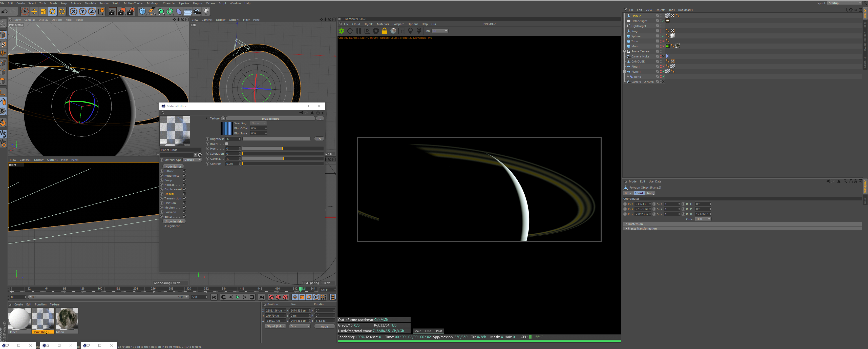Viewport: 868px width, 349px height.
Task: Click the Scale tool icon
Action: [x=43, y=11]
